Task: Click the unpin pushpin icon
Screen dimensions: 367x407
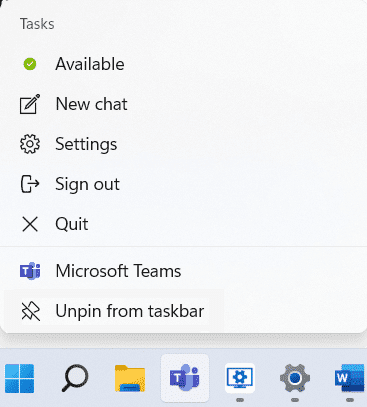Action: click(31, 311)
